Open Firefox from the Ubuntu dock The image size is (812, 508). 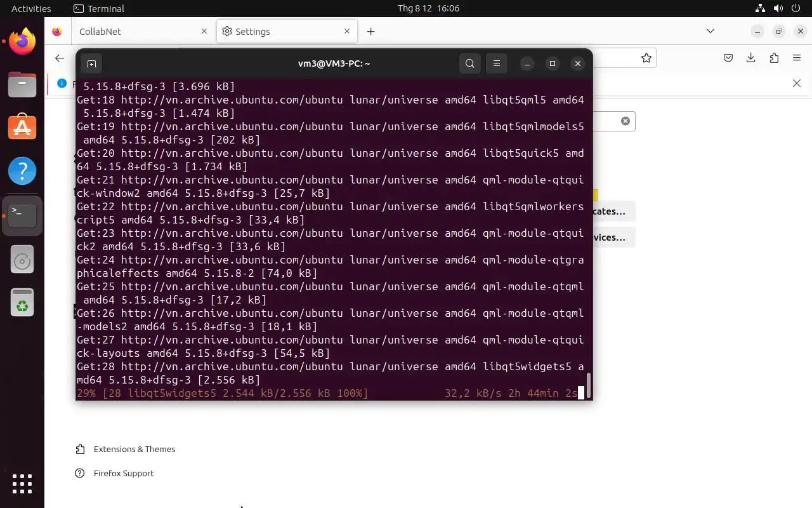coord(22,41)
